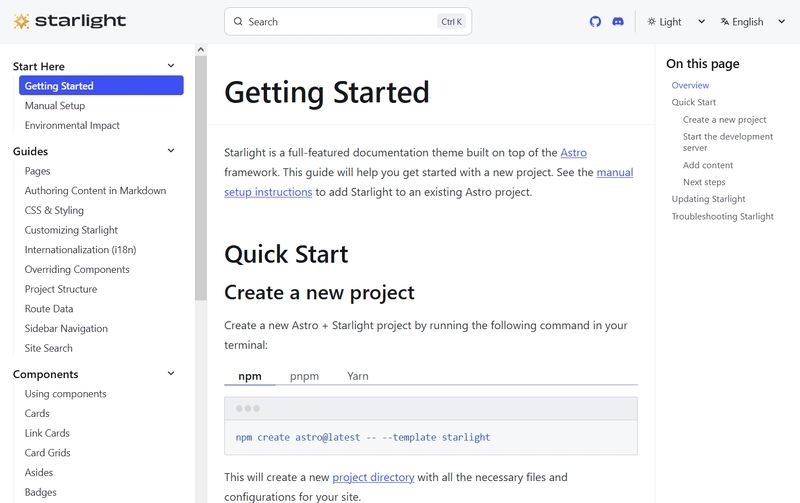Screen dimensions: 800x503
Task: Select the npm tab
Action: [x=249, y=376]
